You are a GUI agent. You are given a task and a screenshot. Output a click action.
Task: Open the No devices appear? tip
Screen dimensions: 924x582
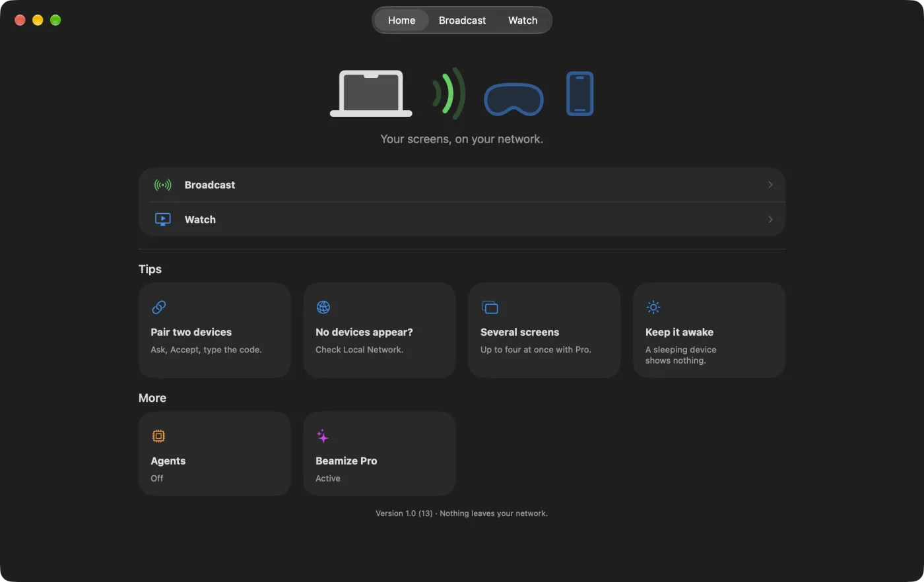379,331
